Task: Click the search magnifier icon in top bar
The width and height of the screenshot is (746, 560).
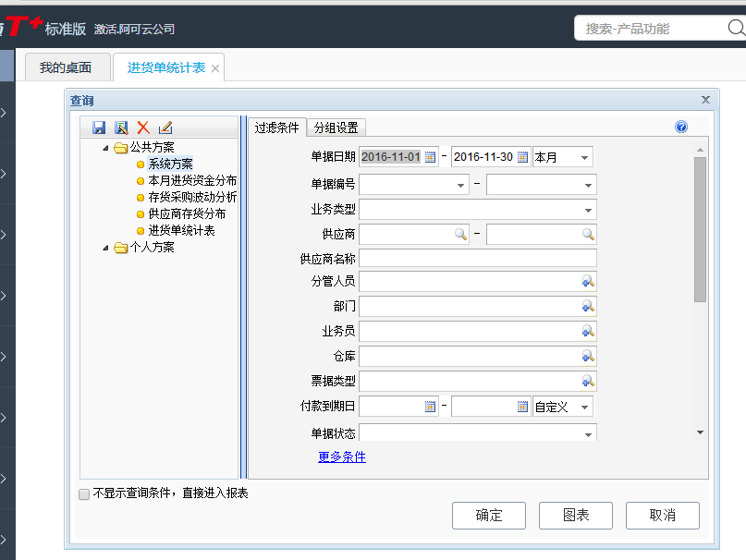Action: pos(736,28)
